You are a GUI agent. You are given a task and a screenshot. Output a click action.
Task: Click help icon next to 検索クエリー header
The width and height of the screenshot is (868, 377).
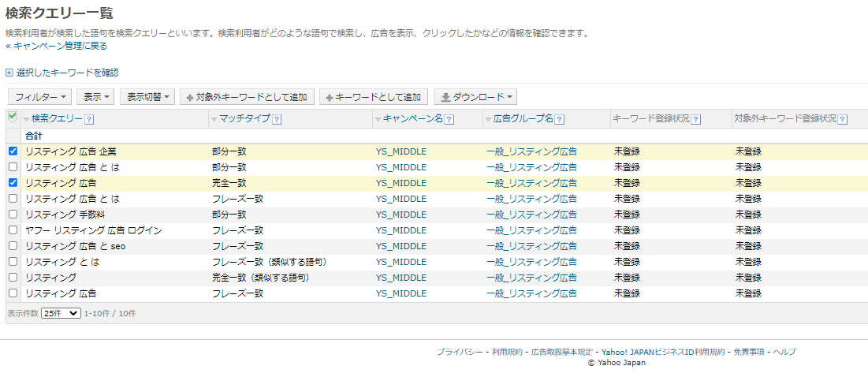point(88,119)
